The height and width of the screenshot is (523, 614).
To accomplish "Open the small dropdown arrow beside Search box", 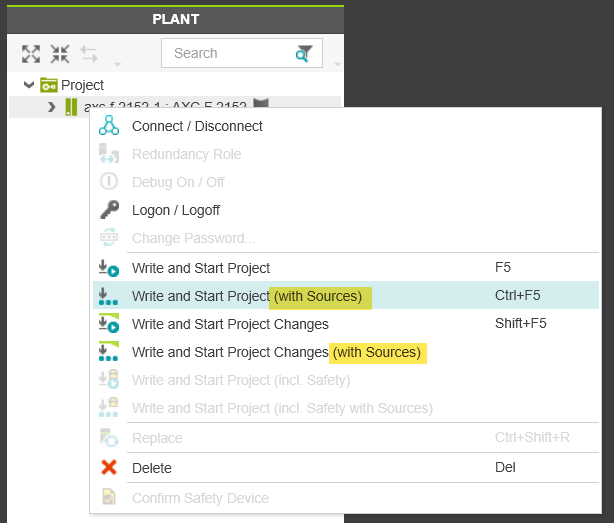I will tap(337, 65).
